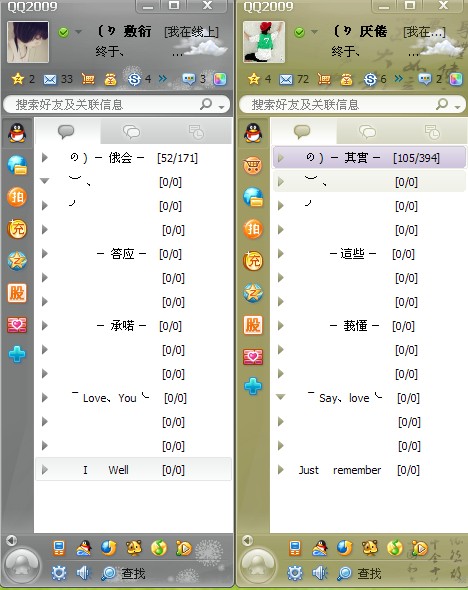Viewport: 468px width, 590px height.
Task: Switch to the groups tab in left window
Action: tap(132, 132)
